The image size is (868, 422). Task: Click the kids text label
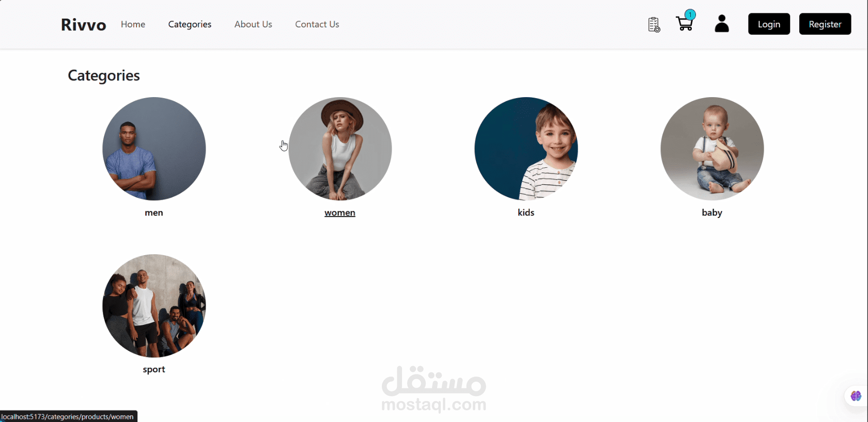(x=526, y=212)
